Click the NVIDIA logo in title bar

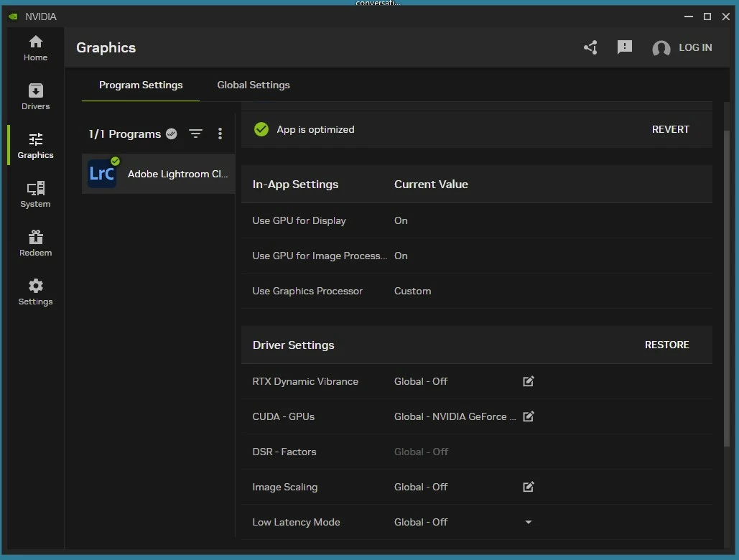tap(13, 17)
